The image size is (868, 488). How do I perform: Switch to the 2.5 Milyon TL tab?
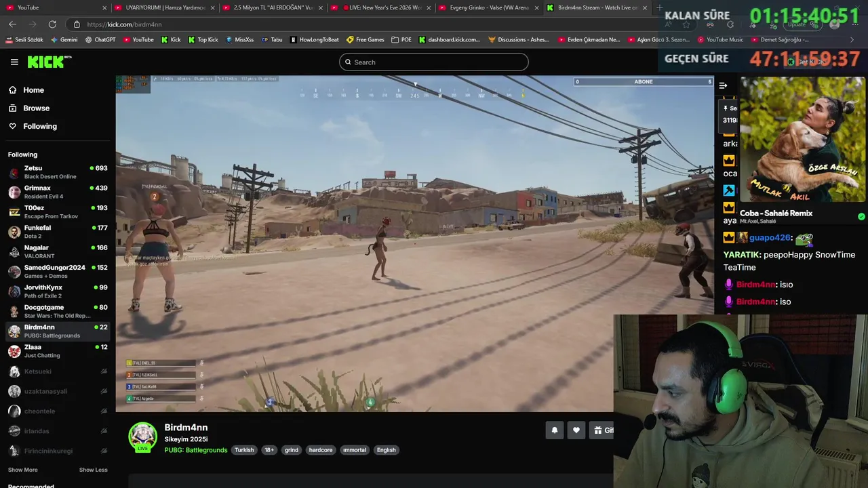271,7
